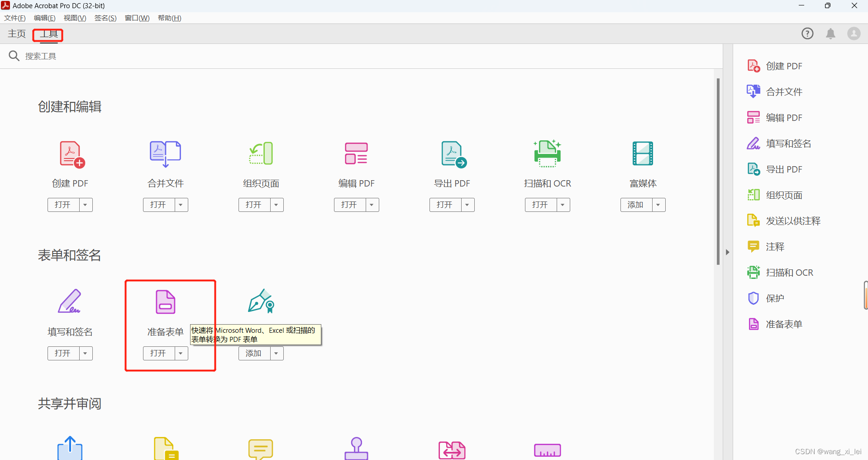Image resolution: width=868 pixels, height=460 pixels.
Task: Open the pink compare files icon at bottom
Action: (452, 450)
